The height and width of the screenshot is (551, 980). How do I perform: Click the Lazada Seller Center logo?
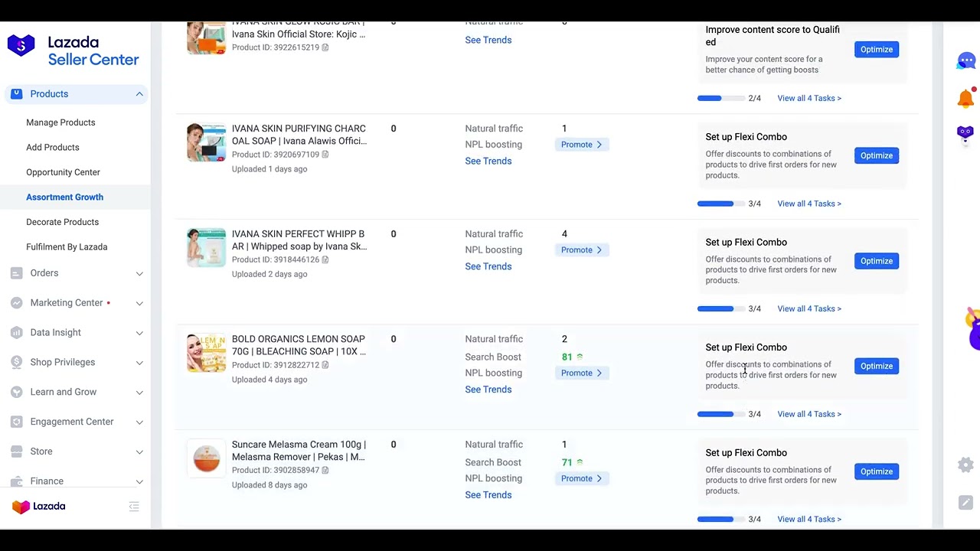point(73,51)
